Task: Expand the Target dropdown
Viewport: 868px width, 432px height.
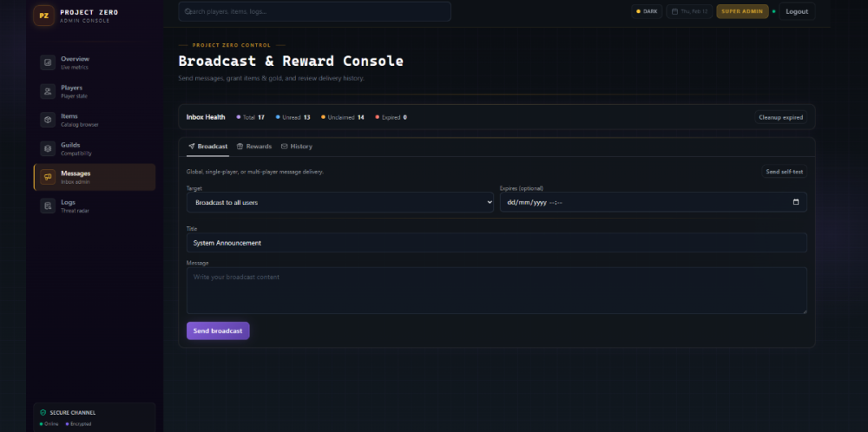Action: click(339, 202)
